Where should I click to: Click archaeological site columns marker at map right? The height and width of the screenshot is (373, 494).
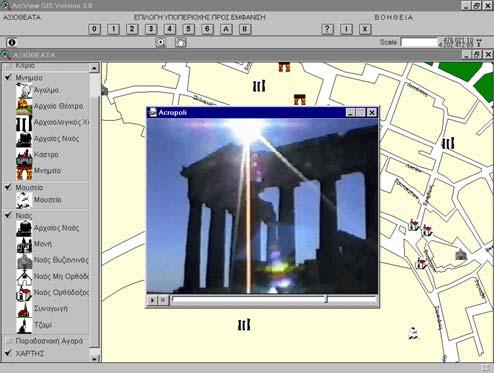[448, 144]
